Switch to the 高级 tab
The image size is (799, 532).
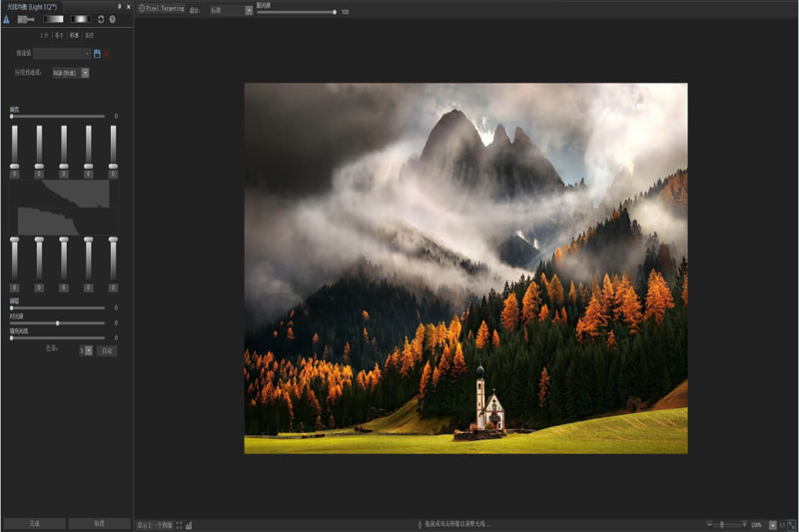[x=89, y=35]
